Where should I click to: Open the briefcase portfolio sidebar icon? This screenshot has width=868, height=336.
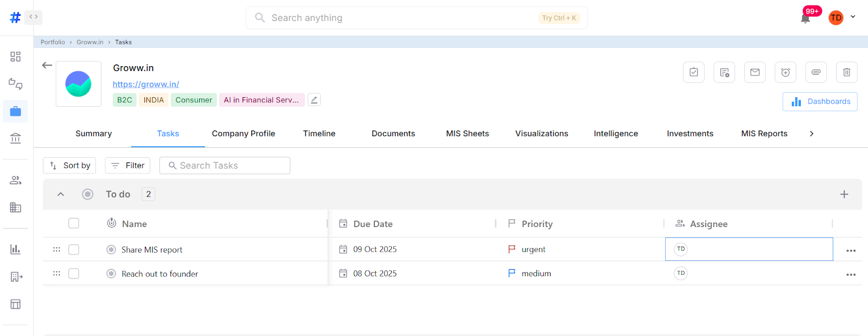pyautogui.click(x=15, y=111)
